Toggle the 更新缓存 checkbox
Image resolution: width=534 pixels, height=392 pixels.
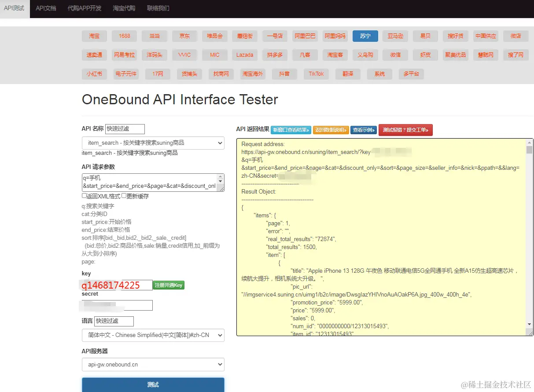(124, 196)
